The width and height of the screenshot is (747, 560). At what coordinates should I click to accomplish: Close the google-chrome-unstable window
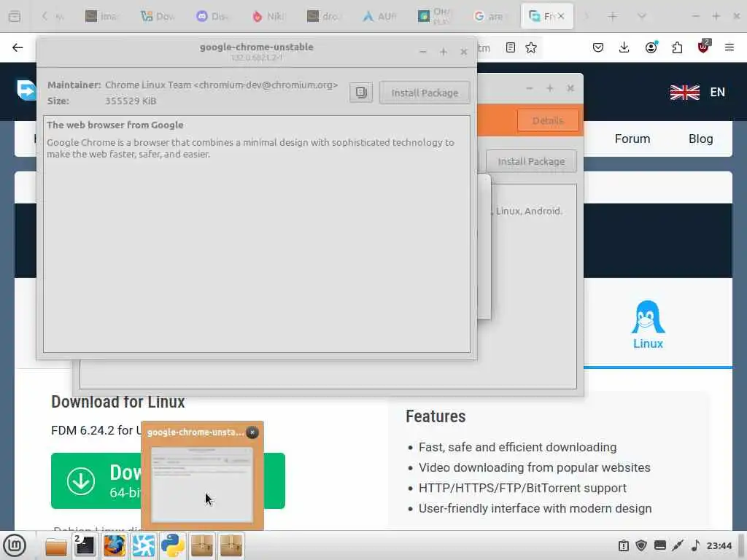point(463,52)
